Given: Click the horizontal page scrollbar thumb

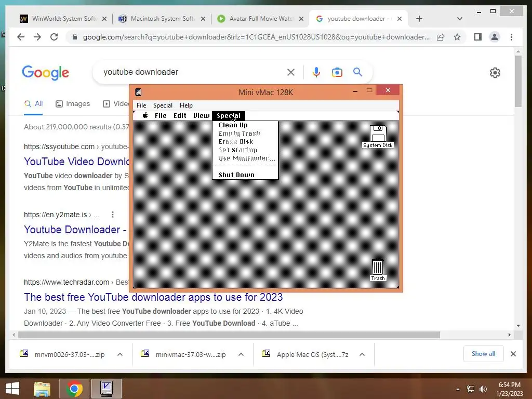Looking at the screenshot, I should tap(229, 335).
